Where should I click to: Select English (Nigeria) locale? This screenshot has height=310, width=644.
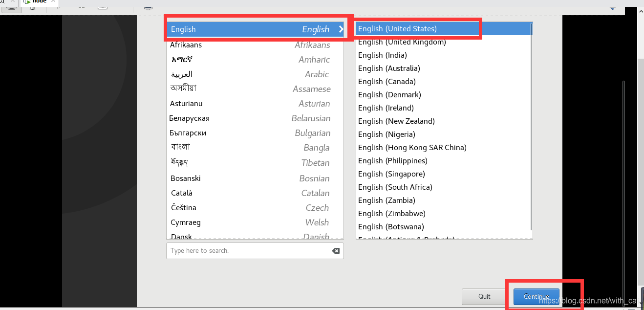pyautogui.click(x=443, y=134)
